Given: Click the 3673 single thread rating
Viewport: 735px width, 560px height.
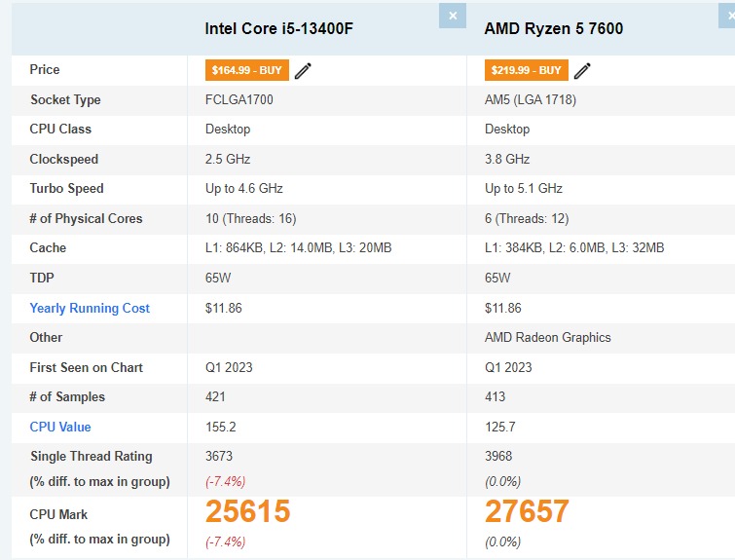Looking at the screenshot, I should (x=219, y=456).
